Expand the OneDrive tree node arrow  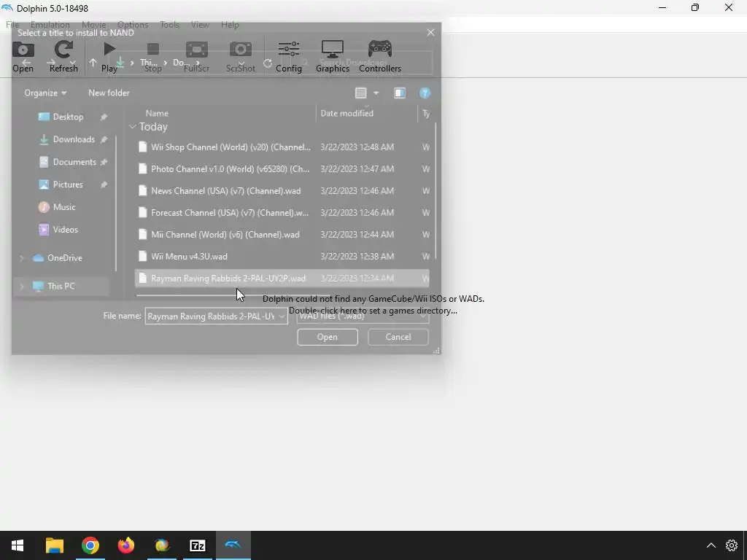pyautogui.click(x=21, y=257)
